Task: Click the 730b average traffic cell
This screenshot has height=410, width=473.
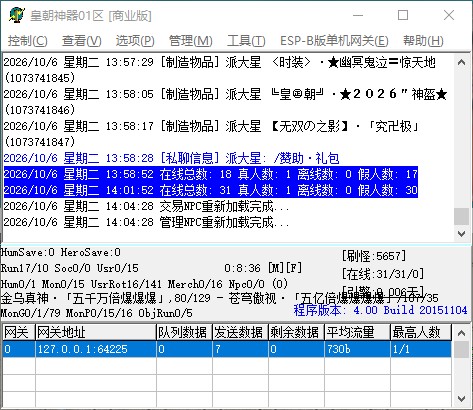Action: 357,349
